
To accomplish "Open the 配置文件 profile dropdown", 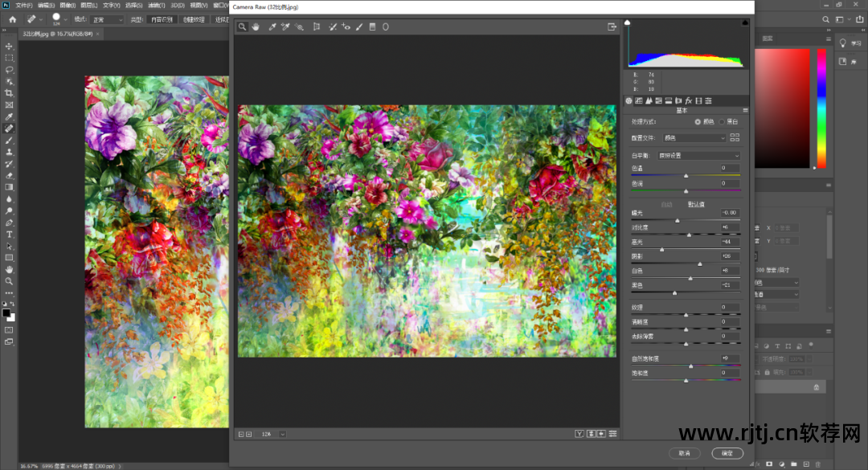I will tap(694, 138).
